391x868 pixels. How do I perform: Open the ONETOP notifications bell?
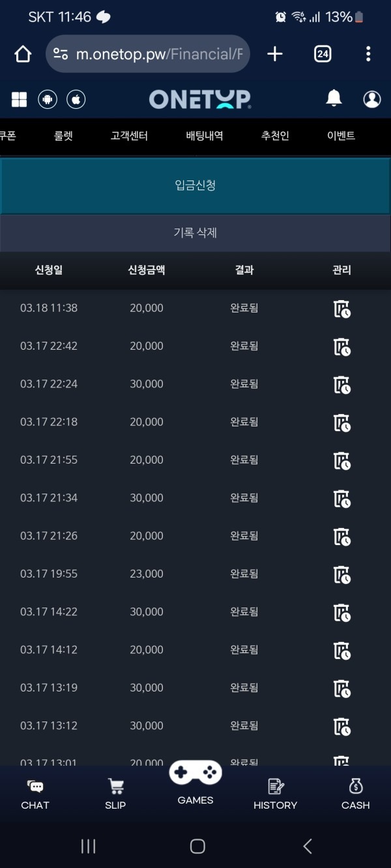(x=334, y=98)
